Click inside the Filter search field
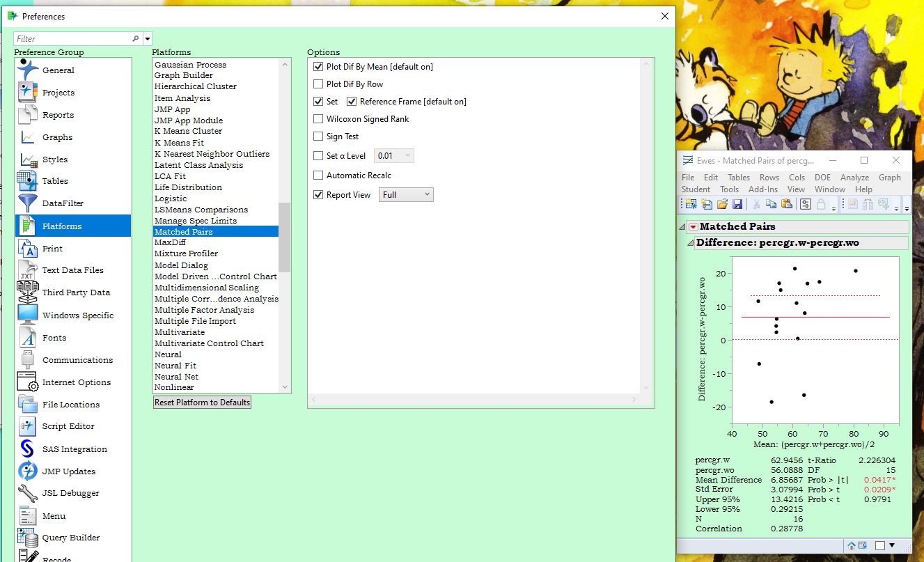Image resolution: width=924 pixels, height=562 pixels. [x=70, y=37]
